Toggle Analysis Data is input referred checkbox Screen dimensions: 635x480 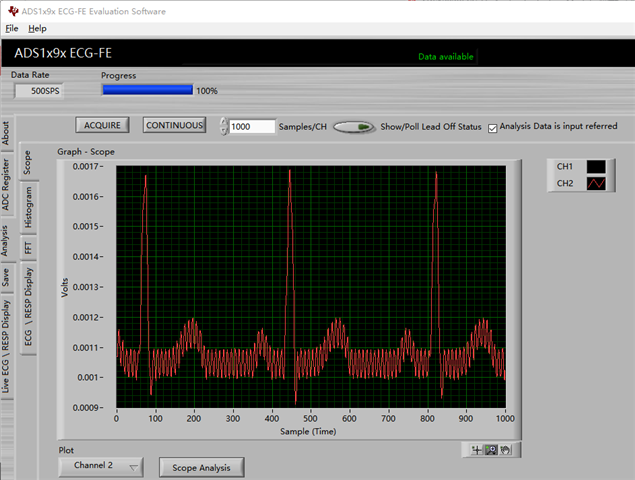(492, 128)
